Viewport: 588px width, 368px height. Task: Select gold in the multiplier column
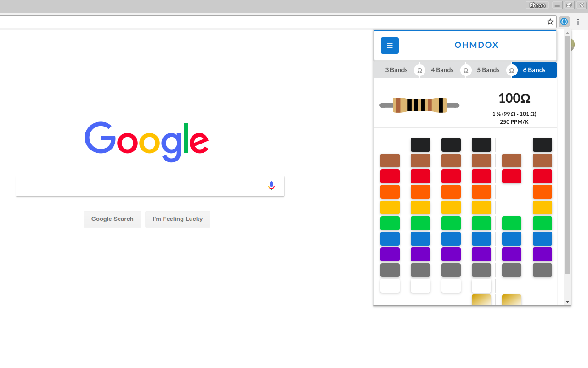click(481, 300)
